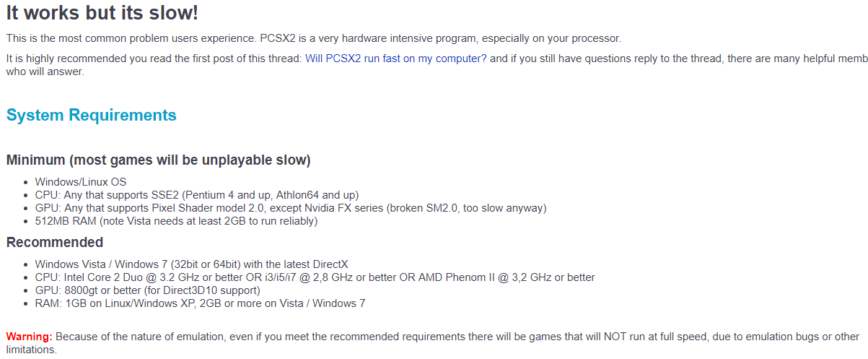Click the "RAM: 1GB on Linux/Windows XP" line

coord(200,303)
